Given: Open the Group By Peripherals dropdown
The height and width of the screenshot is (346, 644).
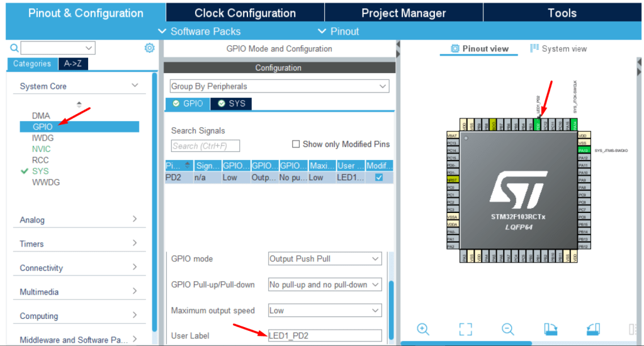Looking at the screenshot, I should pos(279,86).
